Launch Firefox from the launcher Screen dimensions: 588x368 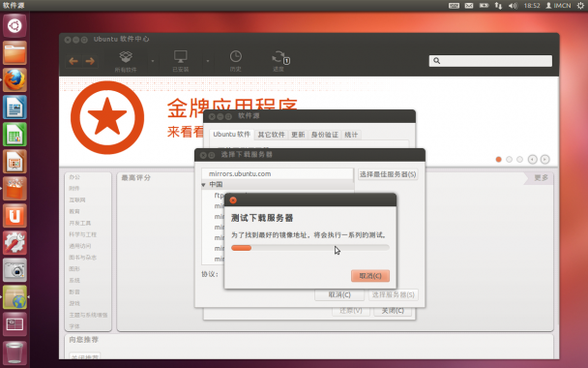coord(15,80)
